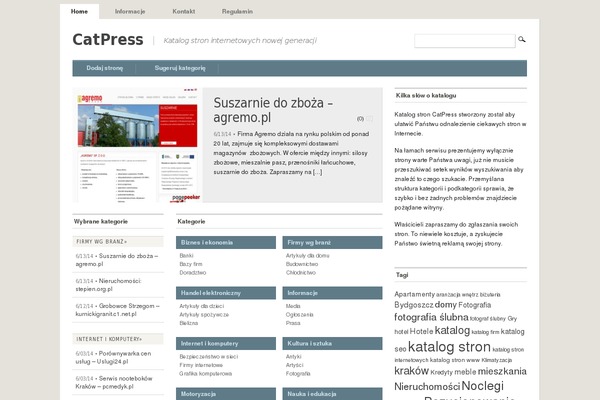The height and width of the screenshot is (400, 600).
Task: Open the FIRMY WG BRANŻ category header
Action: [x=118, y=242]
